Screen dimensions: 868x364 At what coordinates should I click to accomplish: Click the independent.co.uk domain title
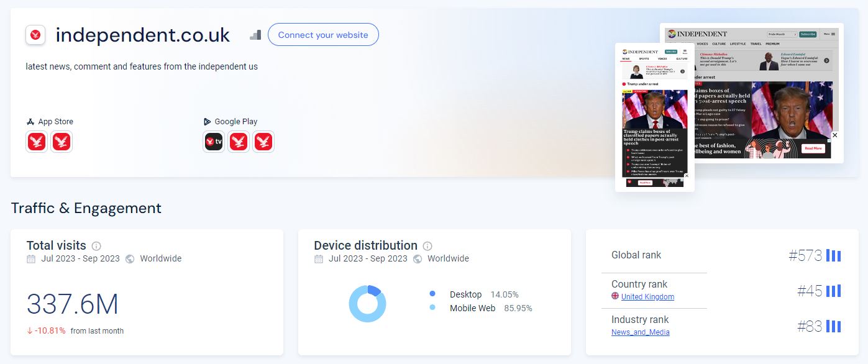click(x=143, y=35)
